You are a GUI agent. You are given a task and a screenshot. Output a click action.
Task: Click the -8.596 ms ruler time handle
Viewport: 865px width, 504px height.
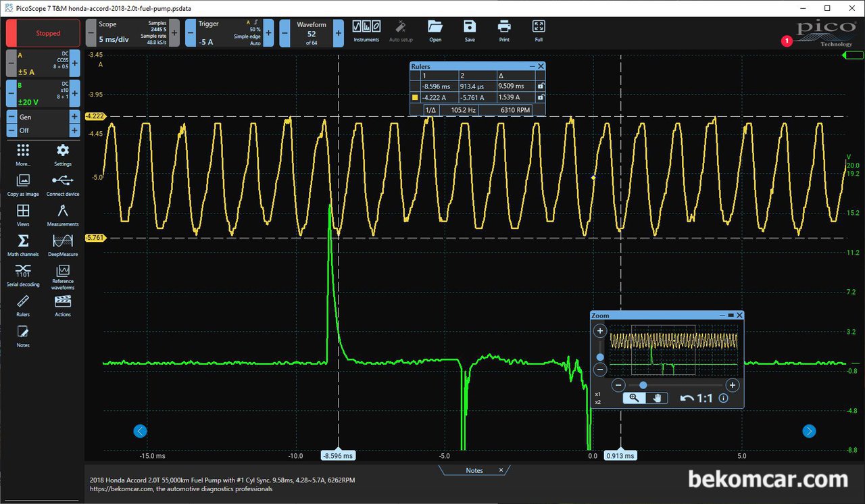coord(338,455)
